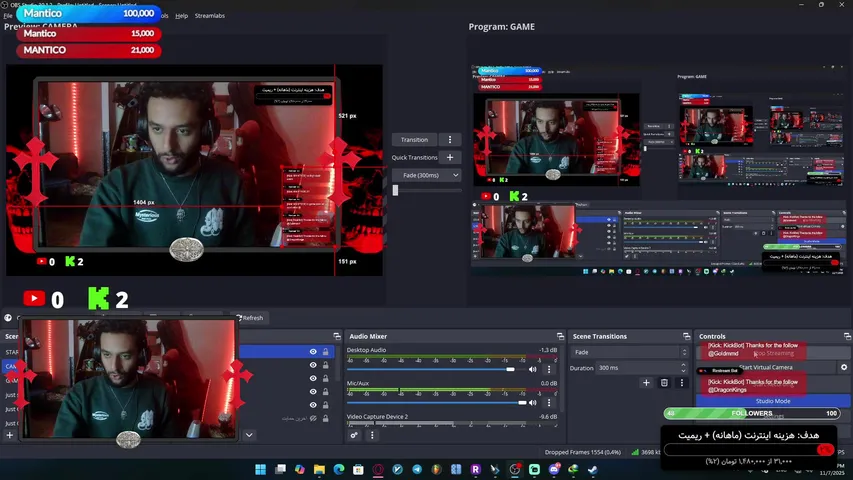Image resolution: width=853 pixels, height=480 pixels.
Task: Open Virtual Camera settings gear
Action: [844, 367]
